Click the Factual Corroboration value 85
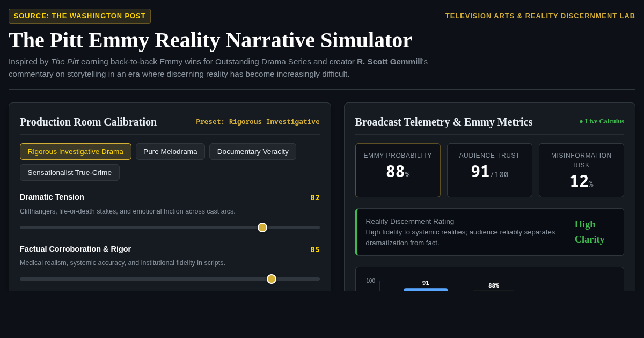This screenshot has width=644, height=338. (315, 249)
